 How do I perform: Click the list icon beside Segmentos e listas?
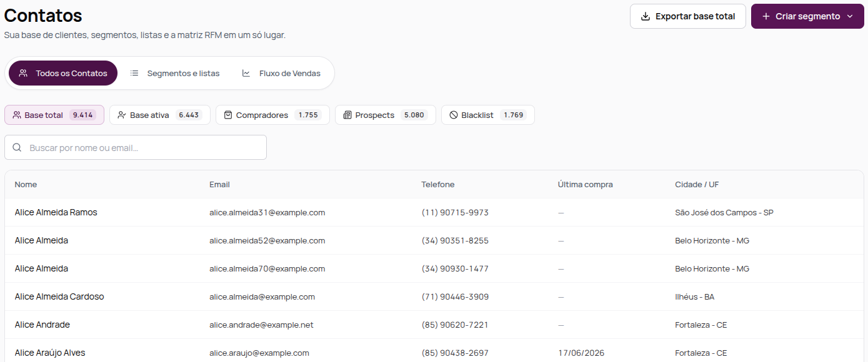click(x=134, y=73)
